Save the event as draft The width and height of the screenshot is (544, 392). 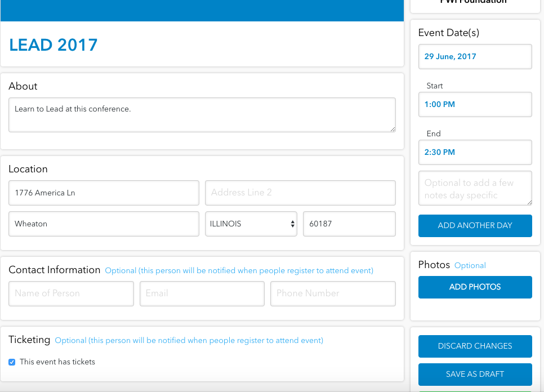[475, 374]
